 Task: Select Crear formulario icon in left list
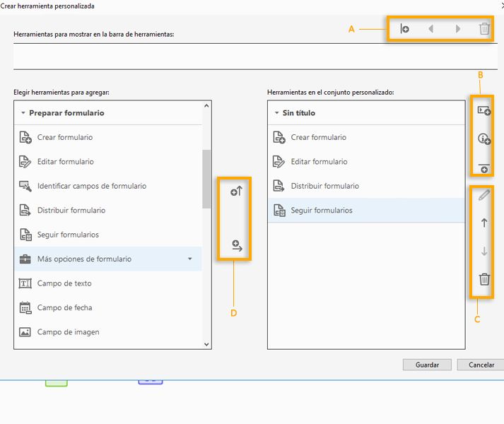[x=25, y=137]
